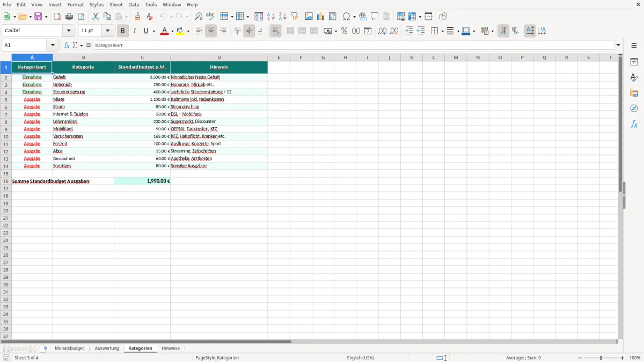Click PageStyle_Kategorien in status bar

[x=217, y=358]
